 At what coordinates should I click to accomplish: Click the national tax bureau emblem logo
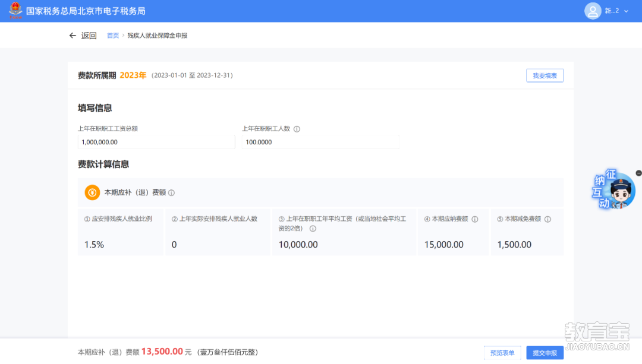(15, 11)
